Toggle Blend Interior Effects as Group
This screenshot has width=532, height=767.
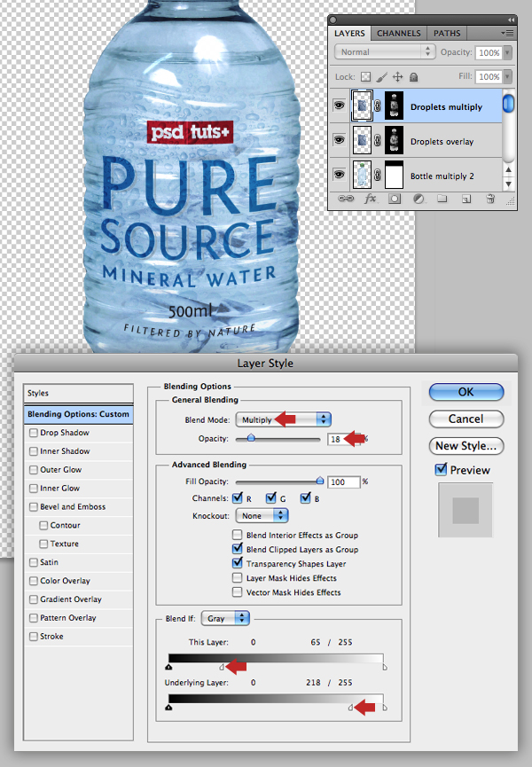(x=237, y=535)
